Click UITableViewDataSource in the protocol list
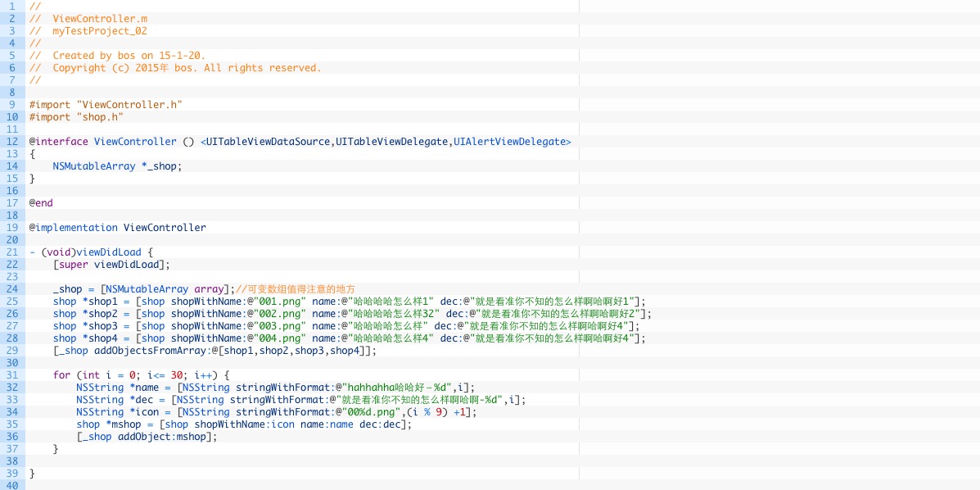 268,142
